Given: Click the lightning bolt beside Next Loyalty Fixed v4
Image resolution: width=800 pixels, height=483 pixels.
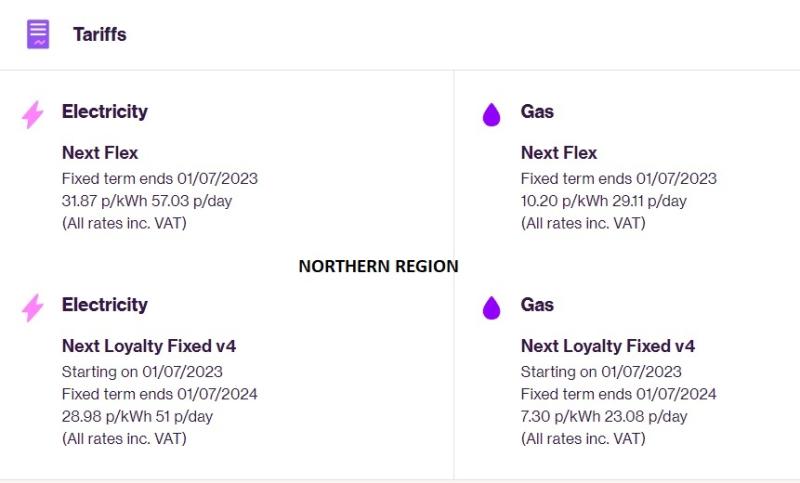Looking at the screenshot, I should coord(33,308).
